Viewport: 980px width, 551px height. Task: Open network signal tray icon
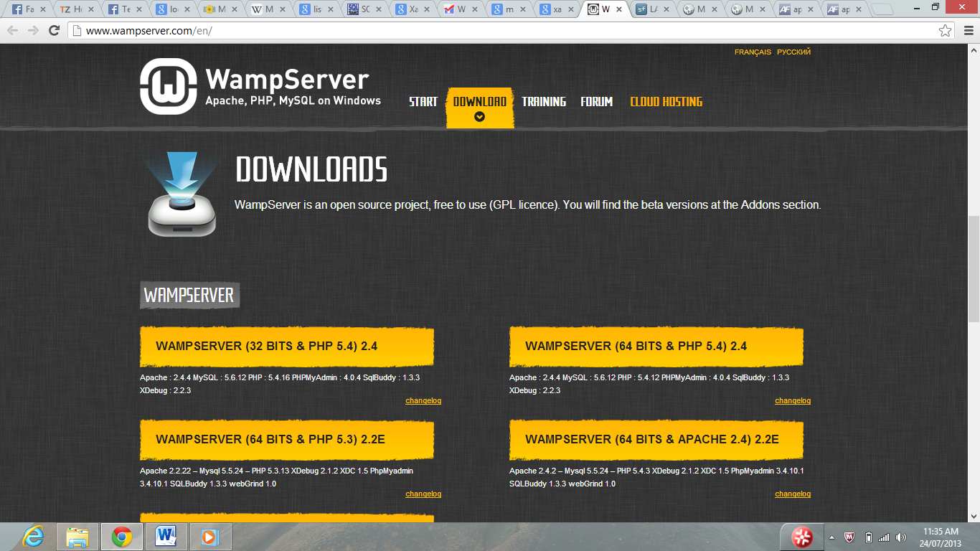click(x=884, y=537)
